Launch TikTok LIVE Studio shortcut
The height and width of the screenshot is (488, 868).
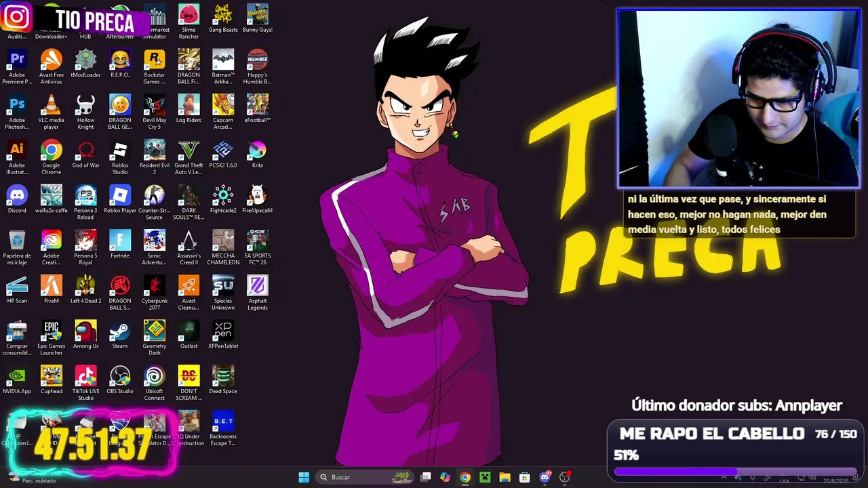coord(85,384)
